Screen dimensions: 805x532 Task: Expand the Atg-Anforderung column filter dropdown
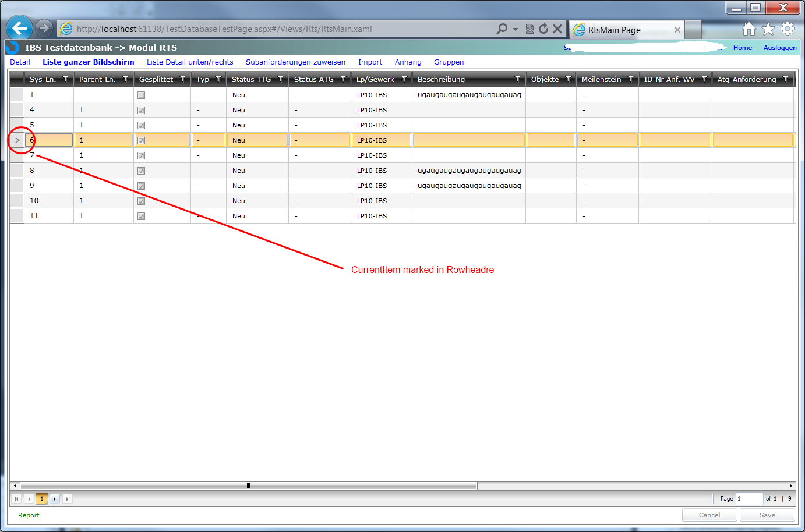(786, 79)
